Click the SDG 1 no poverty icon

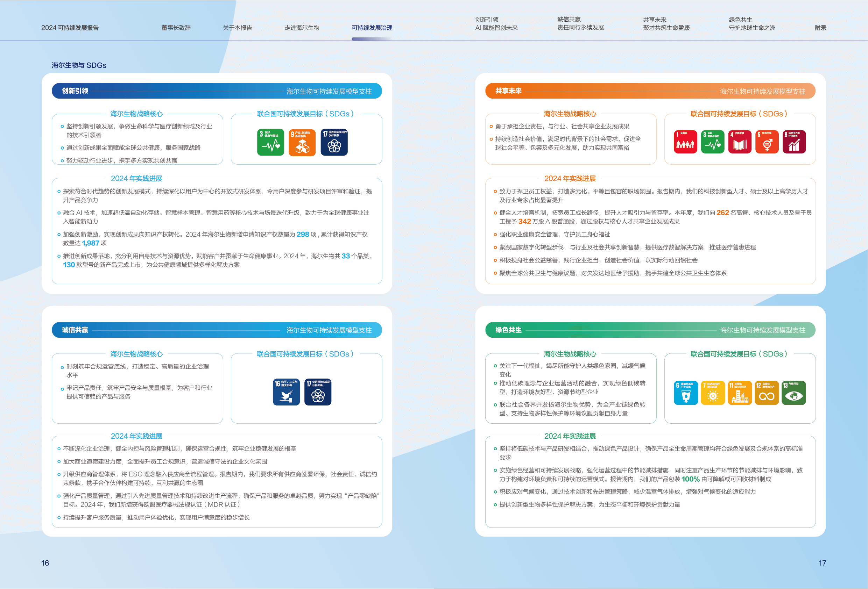click(685, 142)
